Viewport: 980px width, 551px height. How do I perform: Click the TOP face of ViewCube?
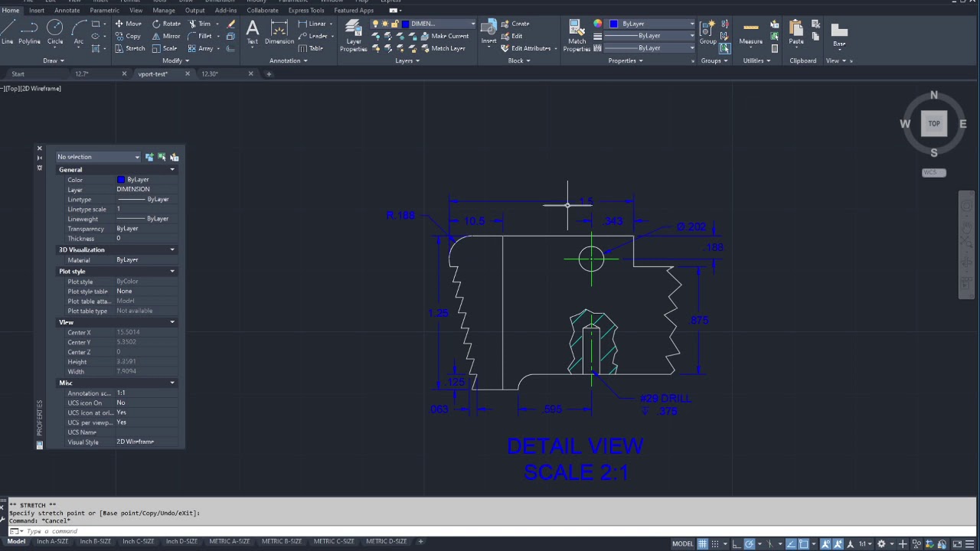[934, 123]
